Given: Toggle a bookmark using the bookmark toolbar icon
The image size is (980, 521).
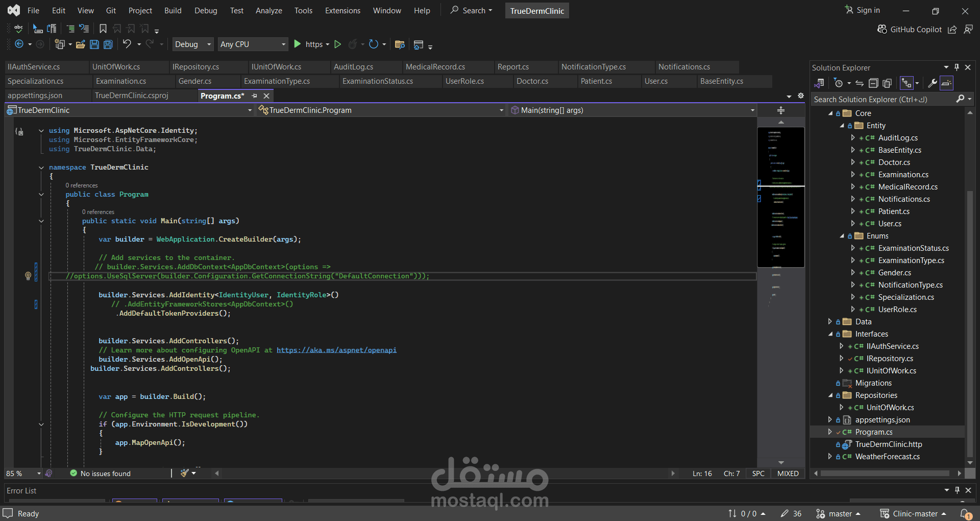Looking at the screenshot, I should click(103, 29).
